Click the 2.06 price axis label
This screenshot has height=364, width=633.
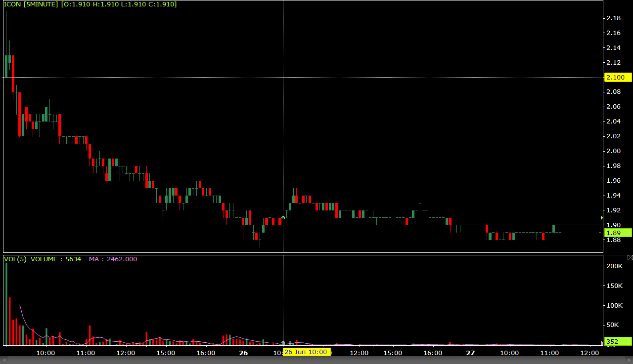pyautogui.click(x=613, y=107)
